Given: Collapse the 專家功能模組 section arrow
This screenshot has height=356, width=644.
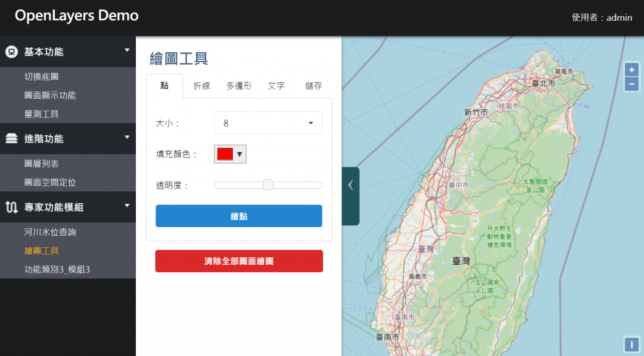Looking at the screenshot, I should [127, 205].
